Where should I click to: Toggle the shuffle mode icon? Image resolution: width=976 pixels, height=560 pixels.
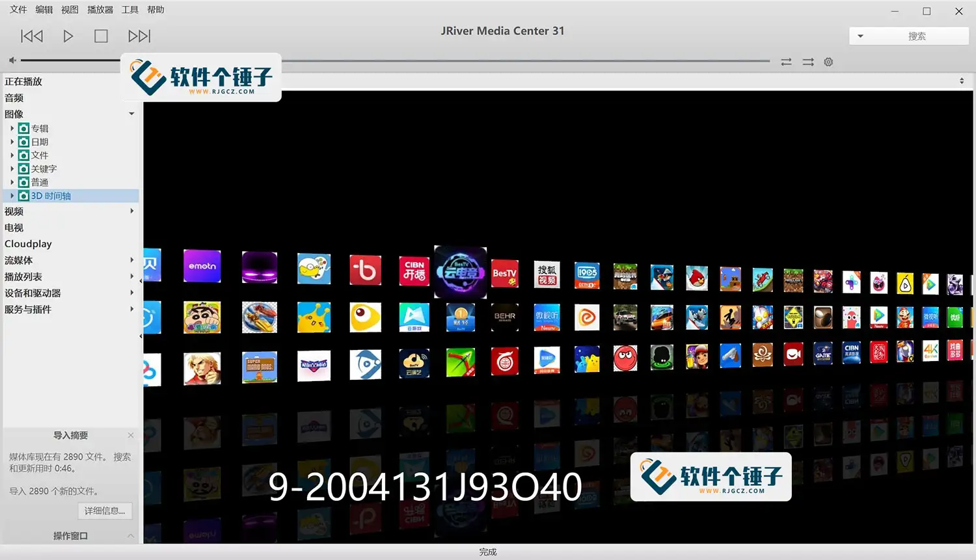tap(808, 62)
